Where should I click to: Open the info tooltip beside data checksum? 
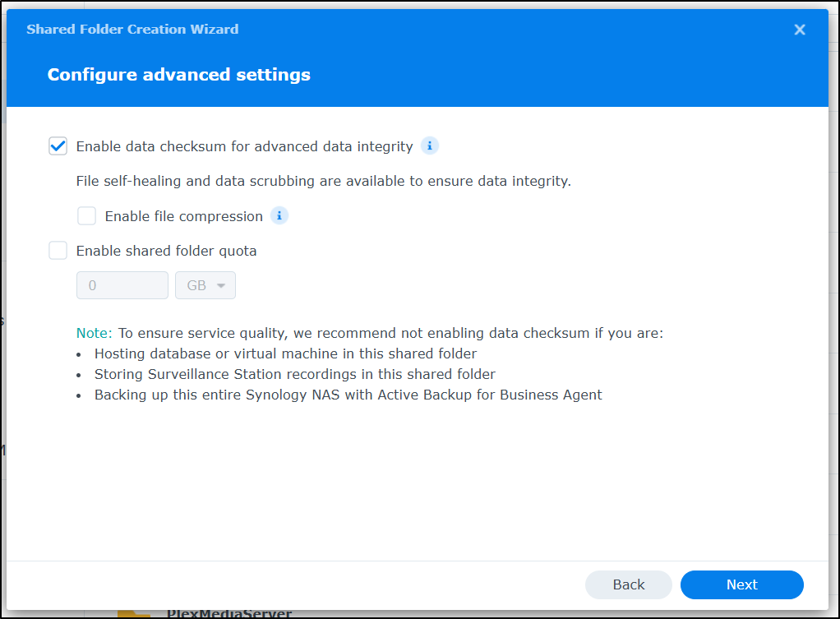click(430, 146)
